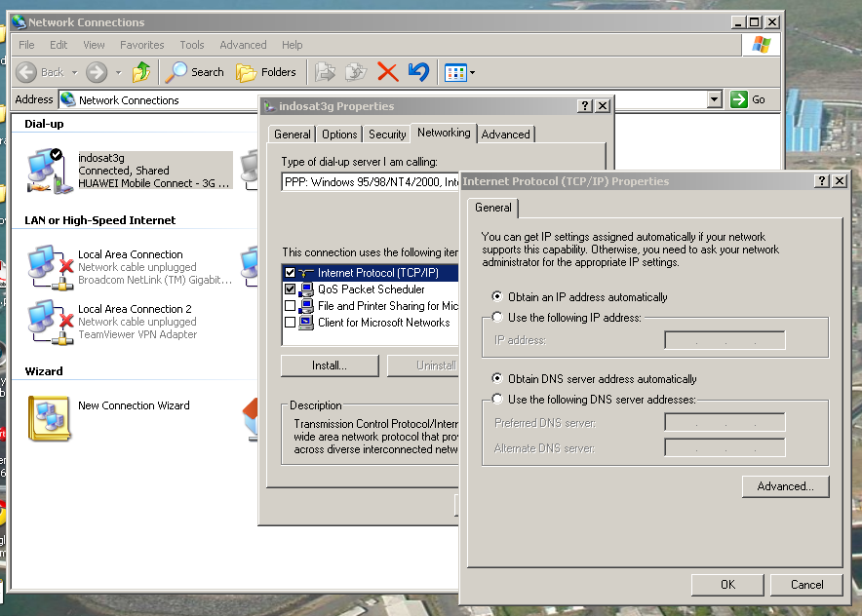Click Cancel in TCP/IP Properties
This screenshot has height=616, width=862.
click(x=806, y=585)
